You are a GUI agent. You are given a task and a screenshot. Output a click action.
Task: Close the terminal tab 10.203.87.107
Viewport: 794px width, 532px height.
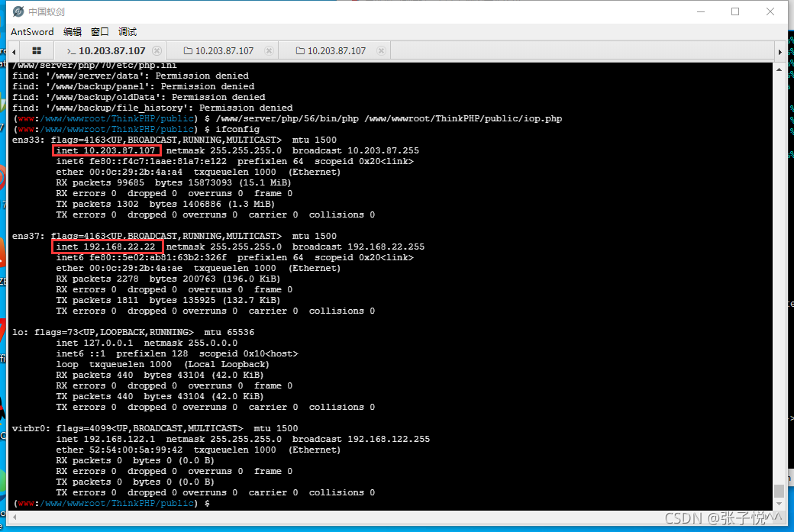(157, 50)
